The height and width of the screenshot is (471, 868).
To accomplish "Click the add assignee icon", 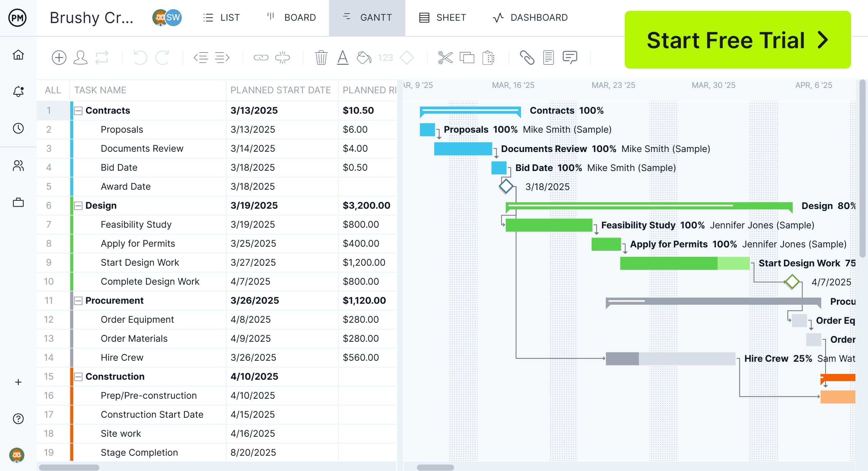I will pos(81,57).
